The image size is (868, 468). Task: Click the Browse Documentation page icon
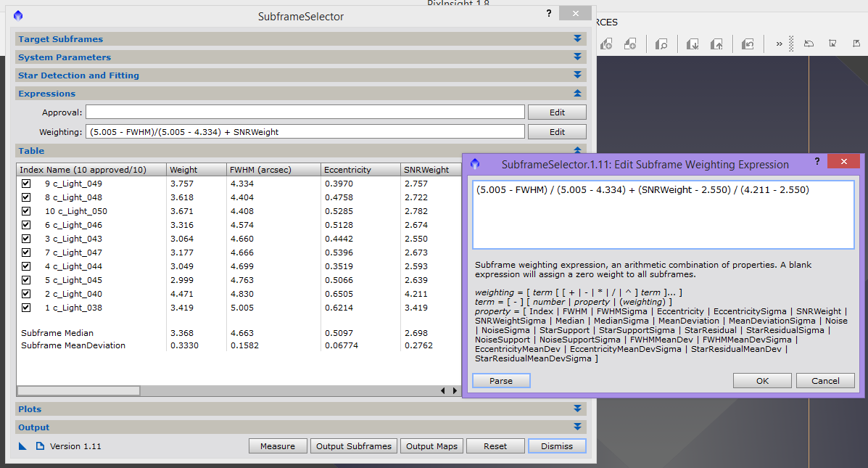coord(41,446)
